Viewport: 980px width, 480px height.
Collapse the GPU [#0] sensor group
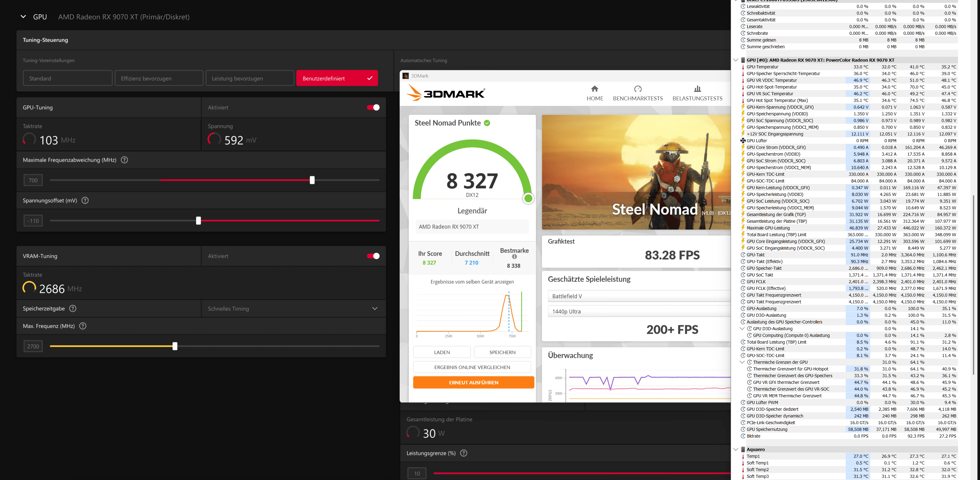[736, 60]
